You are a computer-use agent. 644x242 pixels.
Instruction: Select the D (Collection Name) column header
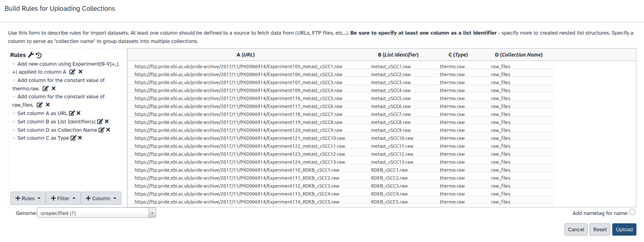click(518, 55)
